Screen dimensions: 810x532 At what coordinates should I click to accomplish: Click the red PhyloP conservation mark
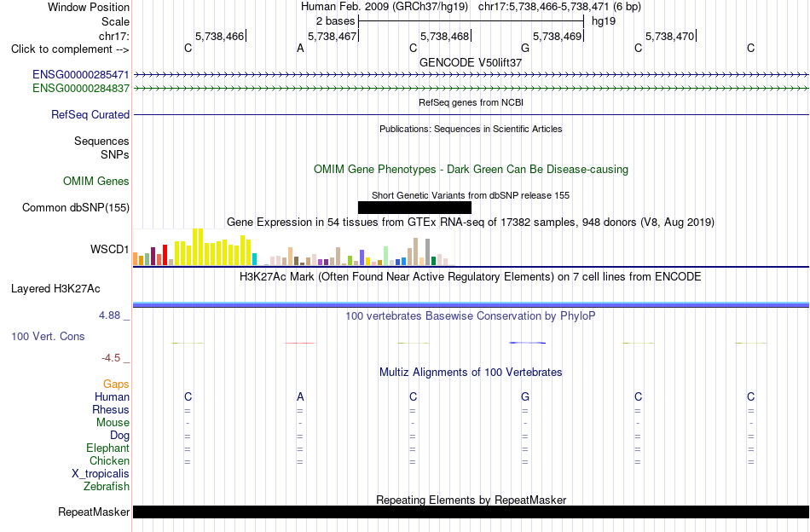coord(300,343)
